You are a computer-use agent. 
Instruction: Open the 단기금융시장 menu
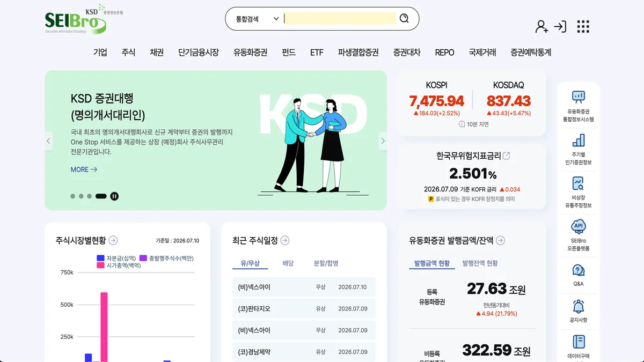point(199,53)
